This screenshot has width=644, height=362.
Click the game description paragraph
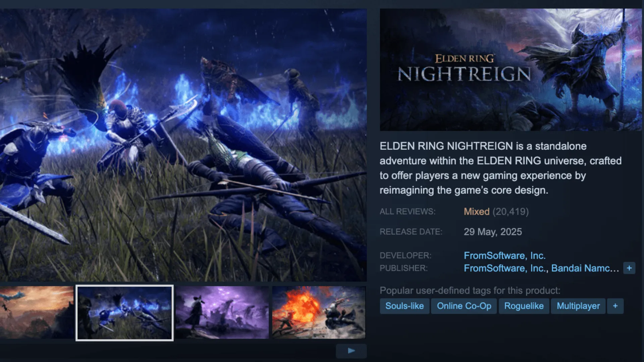(500, 168)
